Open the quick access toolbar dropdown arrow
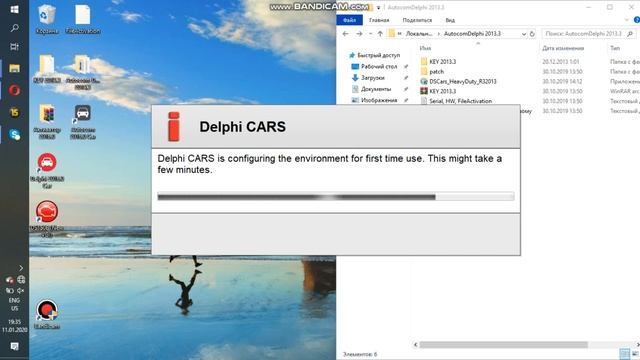This screenshot has width=640, height=360. pyautogui.click(x=378, y=7)
